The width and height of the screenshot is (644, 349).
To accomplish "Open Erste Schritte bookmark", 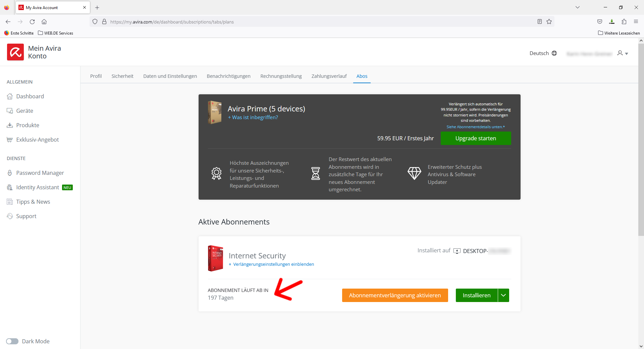I will tap(19, 33).
